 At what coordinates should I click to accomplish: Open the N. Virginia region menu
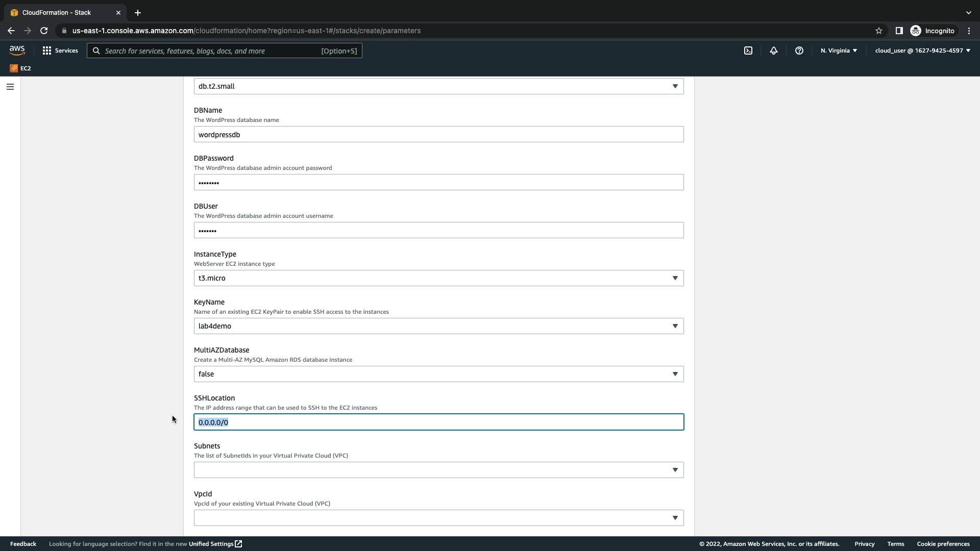[x=839, y=51]
